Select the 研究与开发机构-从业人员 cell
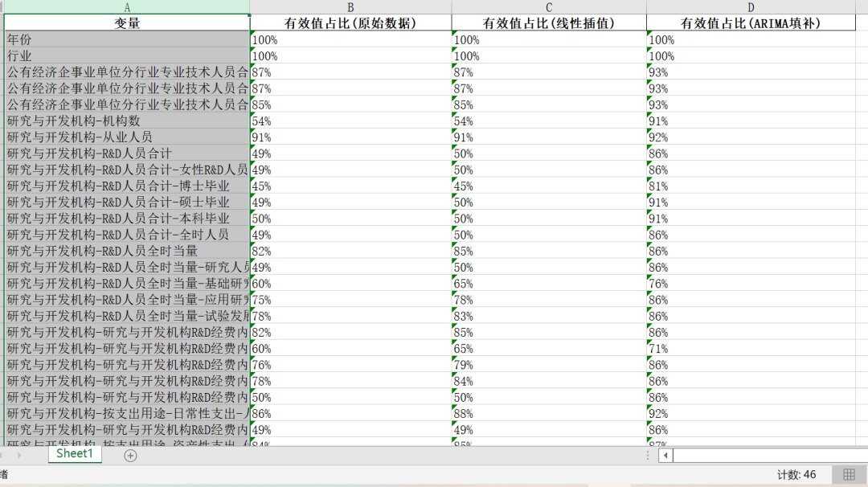The width and height of the screenshot is (868, 487). click(x=127, y=137)
